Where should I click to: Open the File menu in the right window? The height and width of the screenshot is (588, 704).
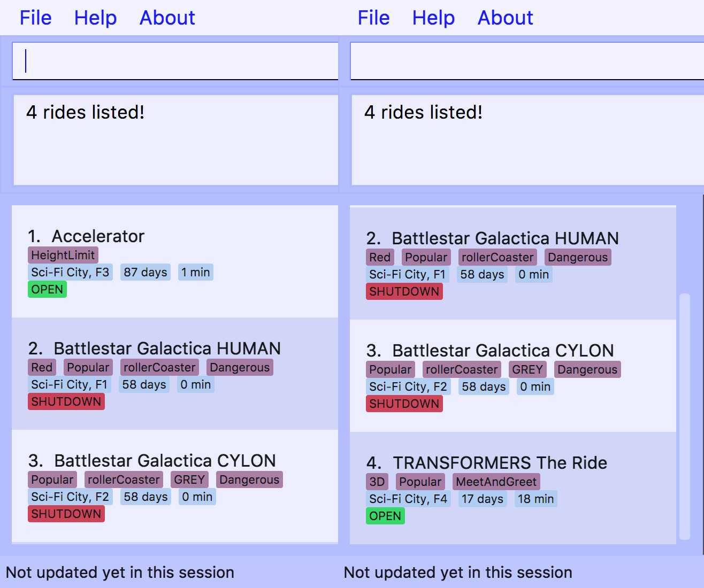point(373,18)
